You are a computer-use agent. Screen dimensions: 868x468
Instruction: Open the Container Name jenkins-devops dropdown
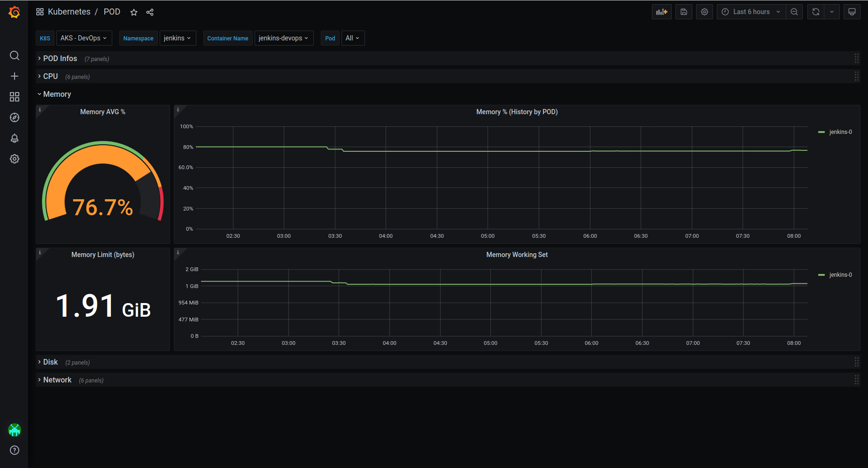tap(283, 38)
